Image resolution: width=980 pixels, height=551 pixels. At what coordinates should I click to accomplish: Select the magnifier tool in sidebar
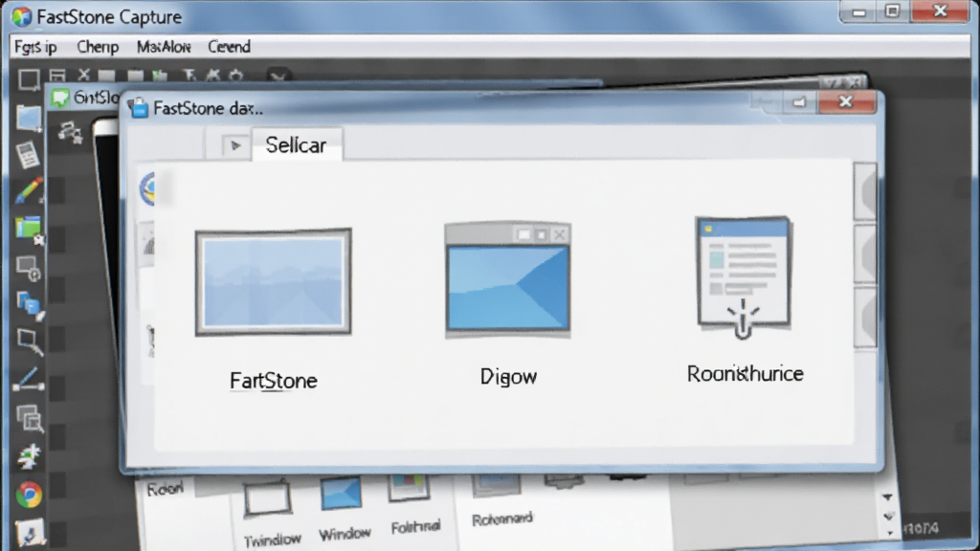click(30, 342)
